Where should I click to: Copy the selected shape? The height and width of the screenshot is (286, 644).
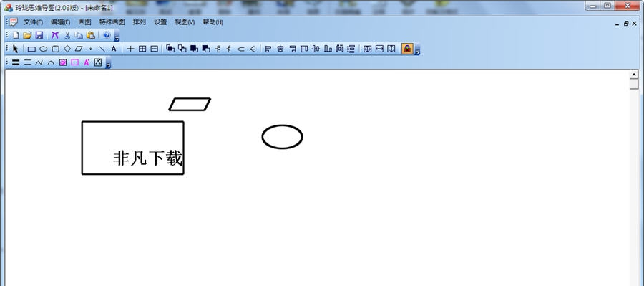[x=79, y=35]
